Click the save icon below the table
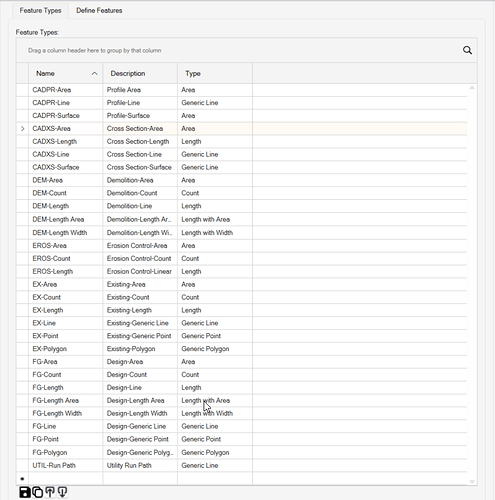 (x=25, y=492)
